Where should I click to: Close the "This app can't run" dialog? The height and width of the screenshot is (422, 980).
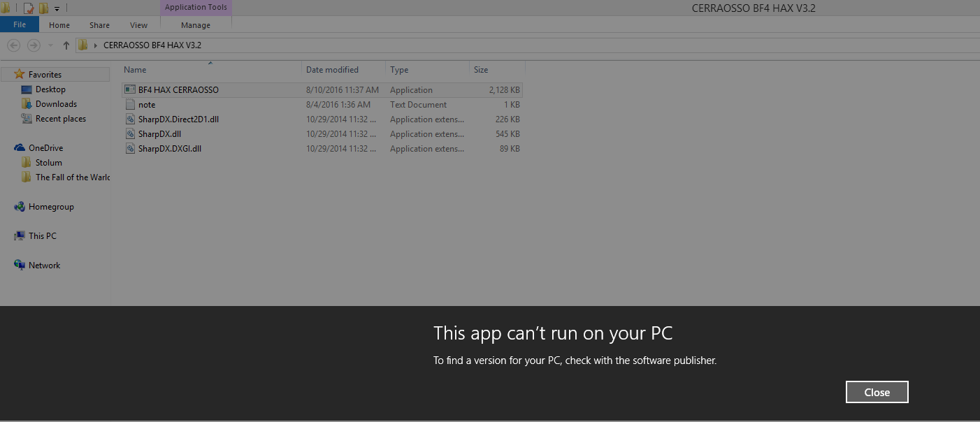tap(877, 392)
